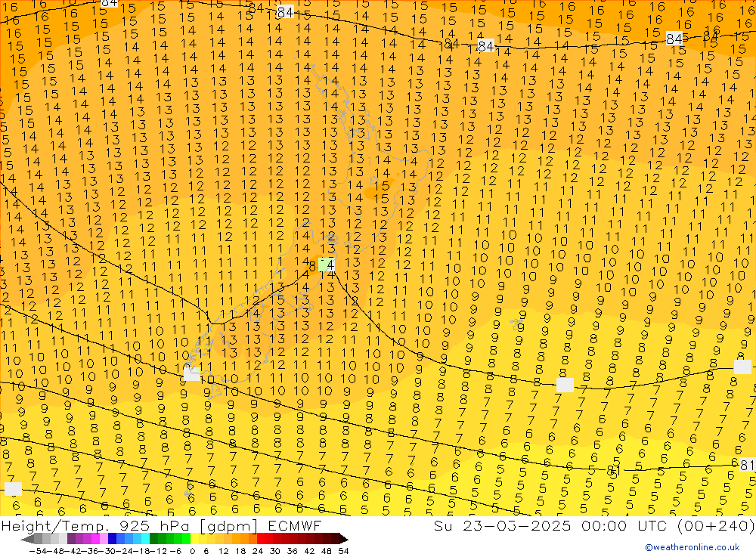Click the 0 value on the legend scale
This screenshot has width=756, height=554.
pos(193,549)
